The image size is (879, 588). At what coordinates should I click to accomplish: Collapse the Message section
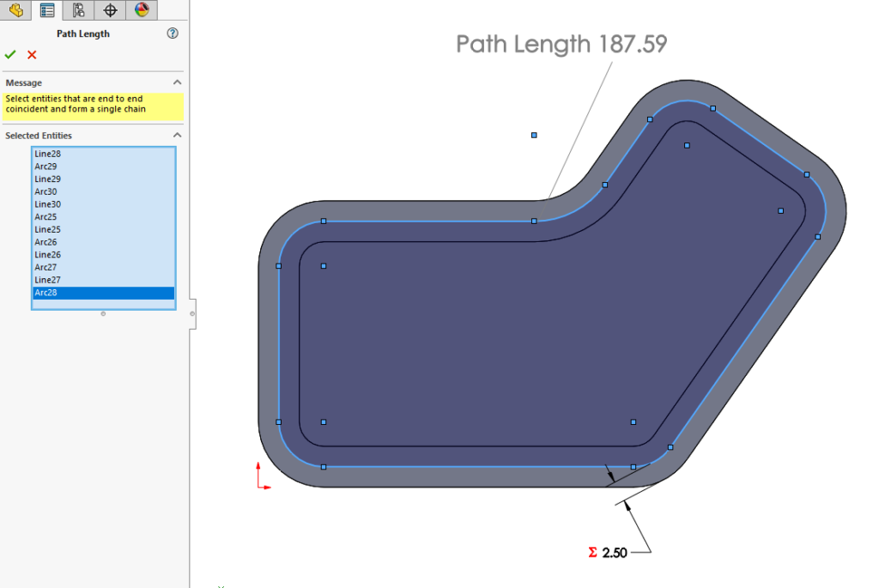pos(176,82)
